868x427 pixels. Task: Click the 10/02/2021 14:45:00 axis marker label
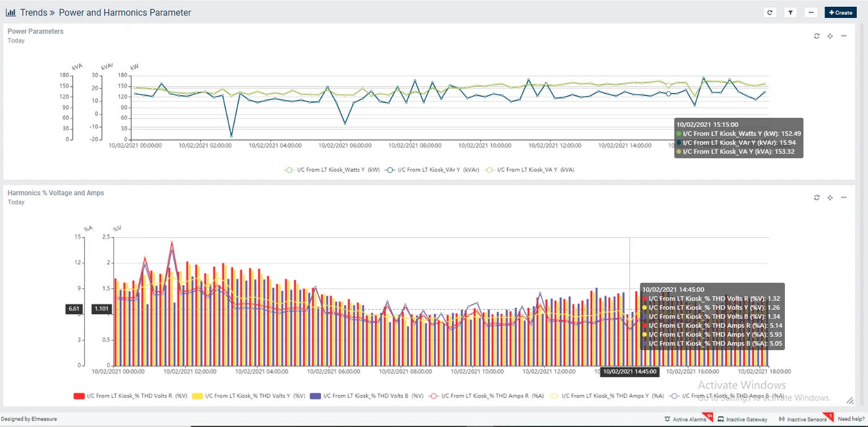629,372
